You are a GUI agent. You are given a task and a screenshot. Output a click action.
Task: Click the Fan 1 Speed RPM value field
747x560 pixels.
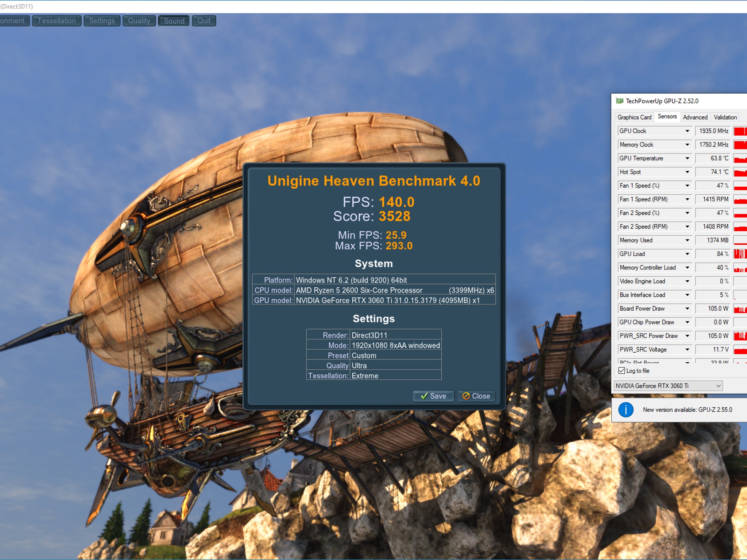point(713,199)
